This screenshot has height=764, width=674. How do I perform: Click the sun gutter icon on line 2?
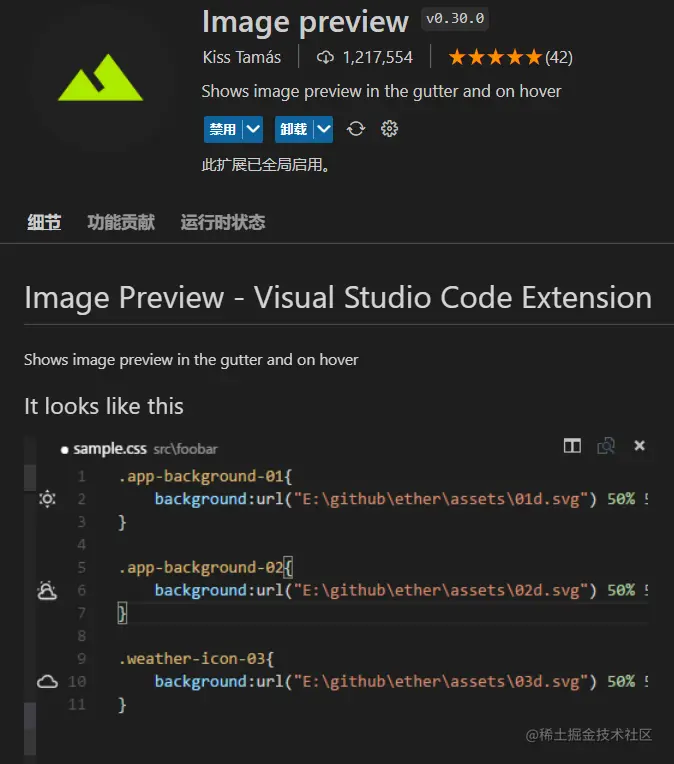pos(47,499)
